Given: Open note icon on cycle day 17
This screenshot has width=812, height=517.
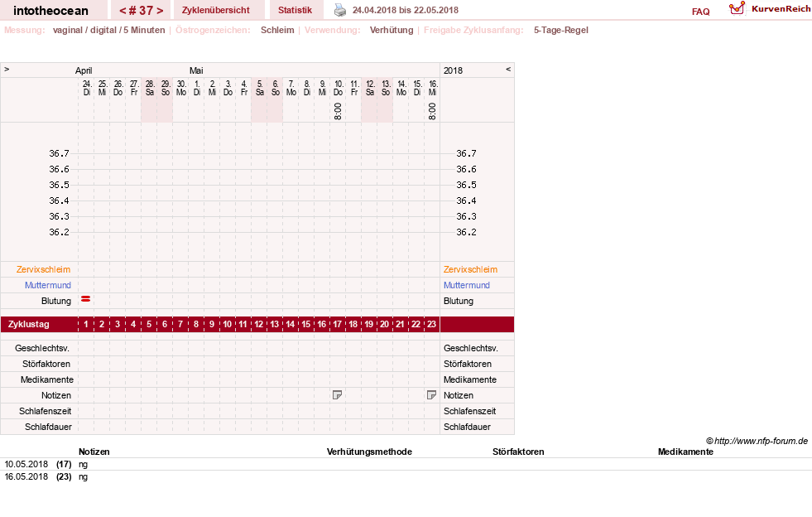Looking at the screenshot, I should (337, 395).
